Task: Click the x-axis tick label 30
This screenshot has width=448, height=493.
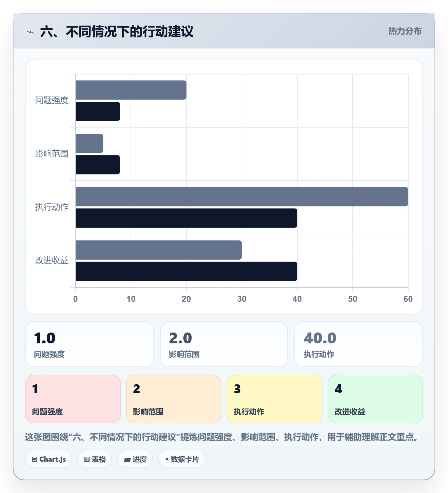Action: click(x=242, y=299)
